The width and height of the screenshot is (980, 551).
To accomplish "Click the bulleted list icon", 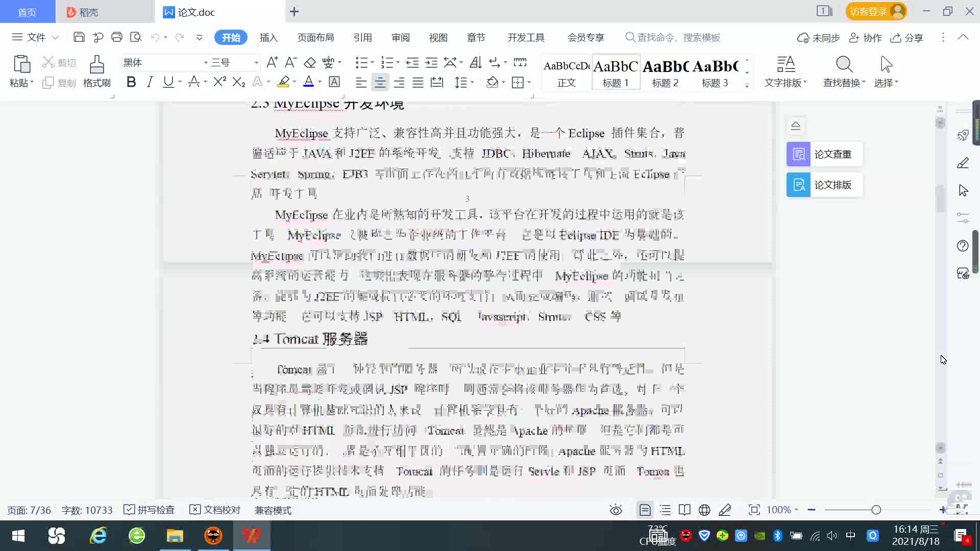I will [361, 63].
